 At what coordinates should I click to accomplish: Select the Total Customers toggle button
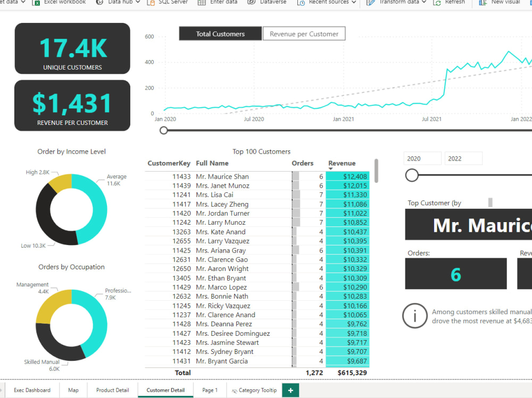(x=220, y=34)
